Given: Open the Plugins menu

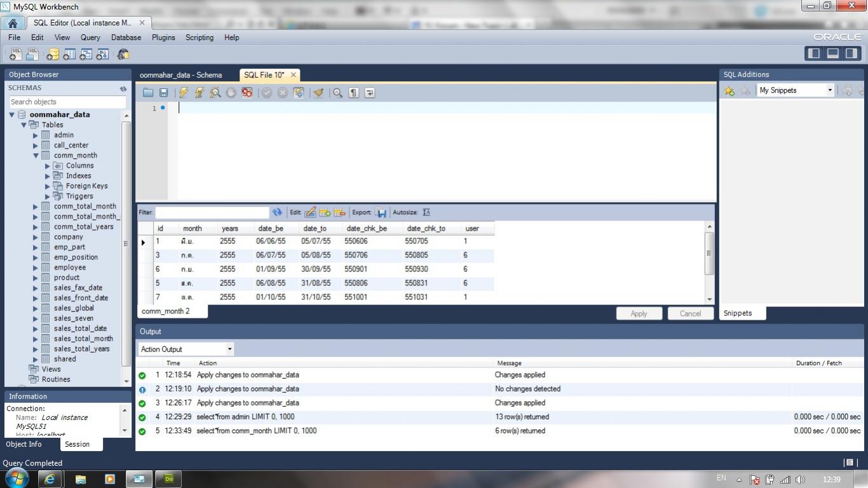Looking at the screenshot, I should pyautogui.click(x=163, y=37).
